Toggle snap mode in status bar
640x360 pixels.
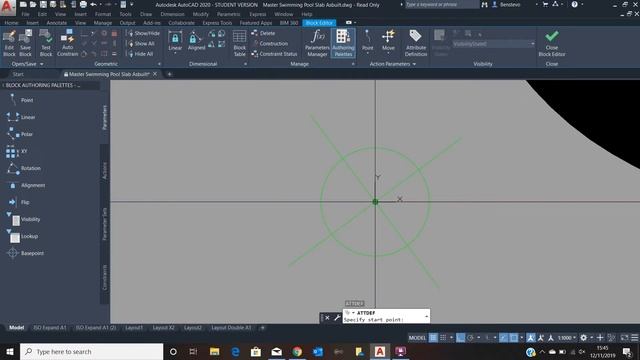coord(443,338)
